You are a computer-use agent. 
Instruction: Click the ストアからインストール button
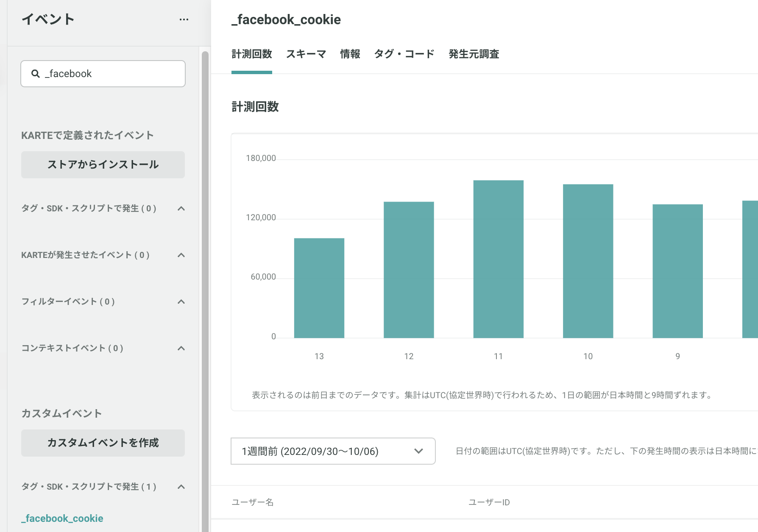pos(103,165)
